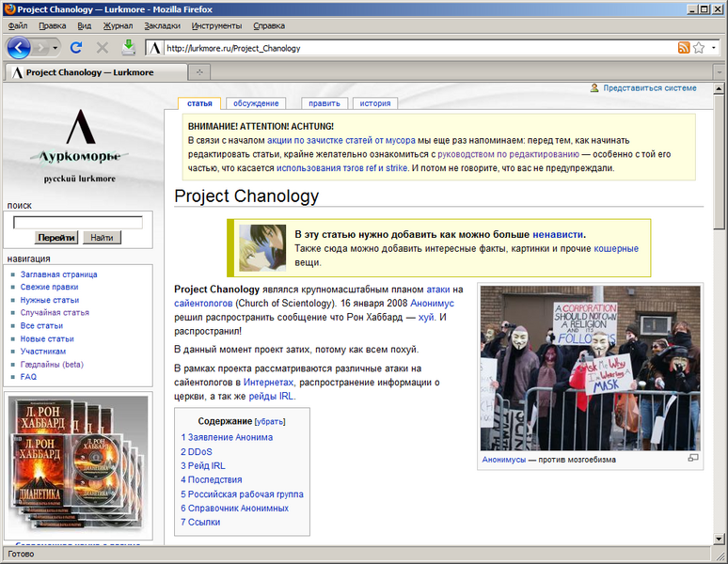Open the Участникам link

click(x=42, y=352)
